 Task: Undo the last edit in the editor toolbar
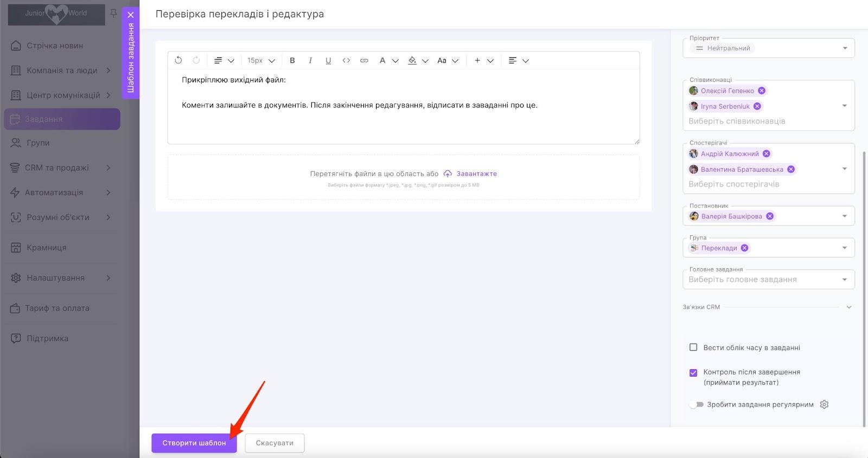[178, 60]
